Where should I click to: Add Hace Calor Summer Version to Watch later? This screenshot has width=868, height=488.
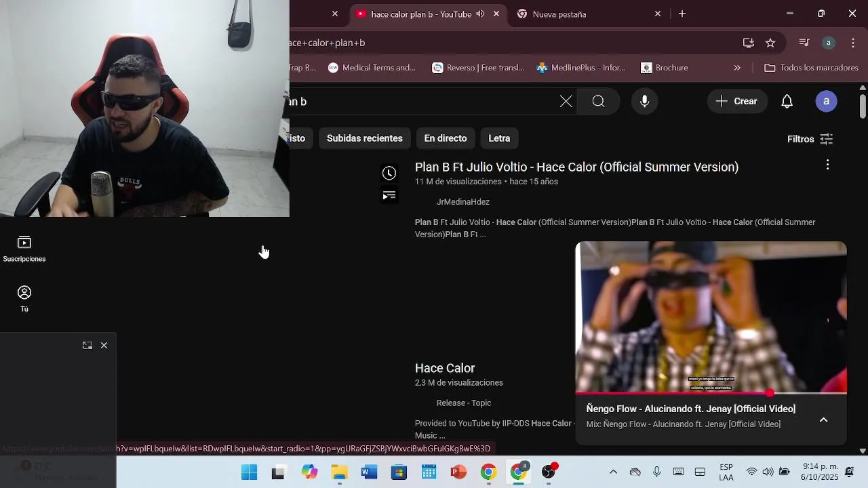389,174
